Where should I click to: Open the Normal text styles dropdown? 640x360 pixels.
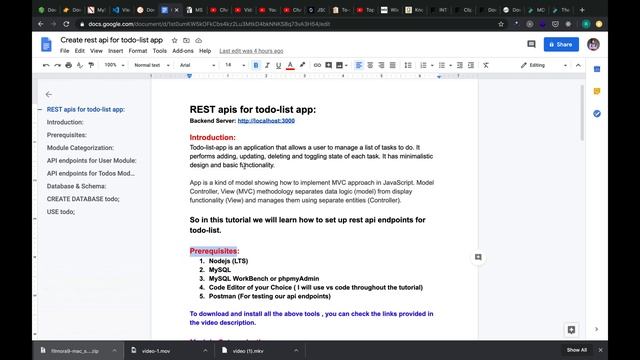coord(151,65)
